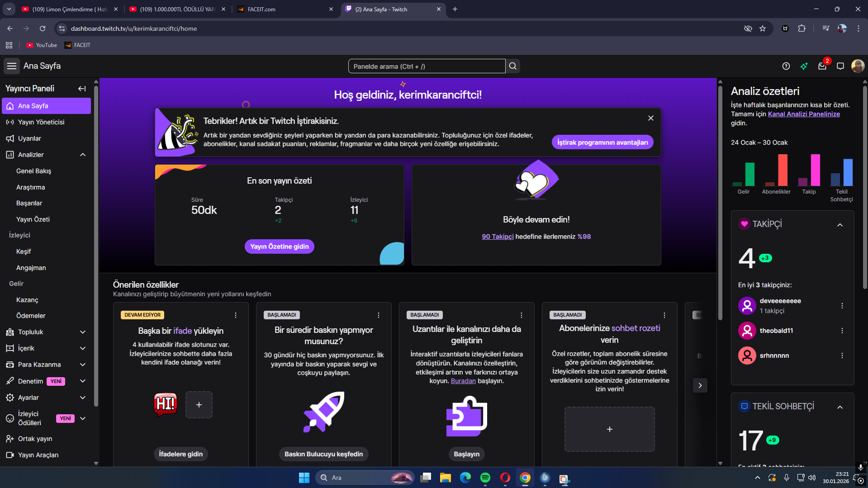
Task: Close the Twitch İştirak congratulation banner
Action: click(651, 118)
